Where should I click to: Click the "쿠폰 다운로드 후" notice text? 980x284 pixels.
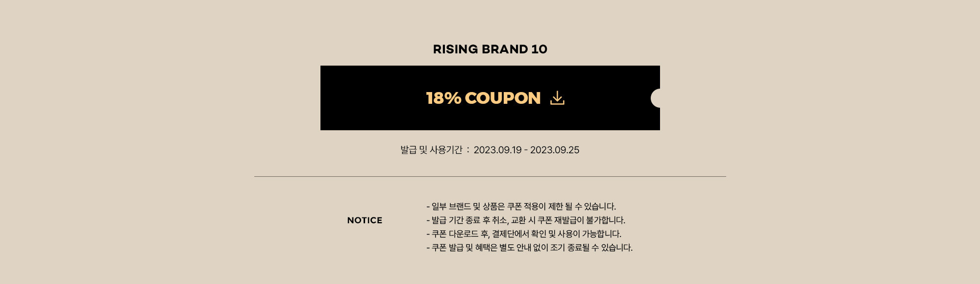coord(460,234)
